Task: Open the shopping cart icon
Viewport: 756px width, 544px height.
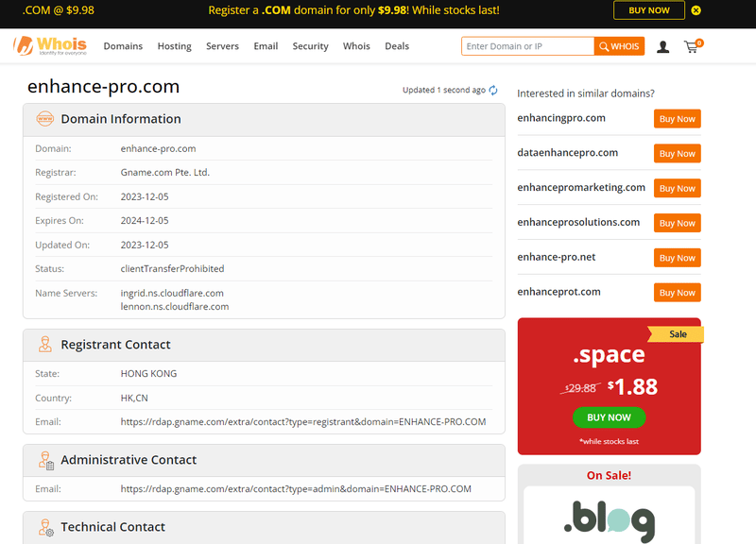Action: click(x=693, y=46)
